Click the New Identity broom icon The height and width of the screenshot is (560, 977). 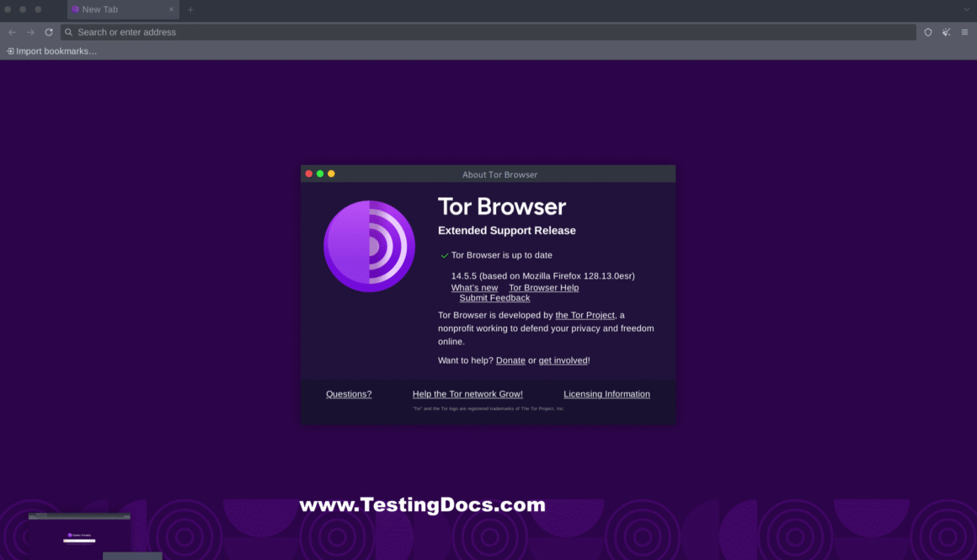[x=947, y=32]
